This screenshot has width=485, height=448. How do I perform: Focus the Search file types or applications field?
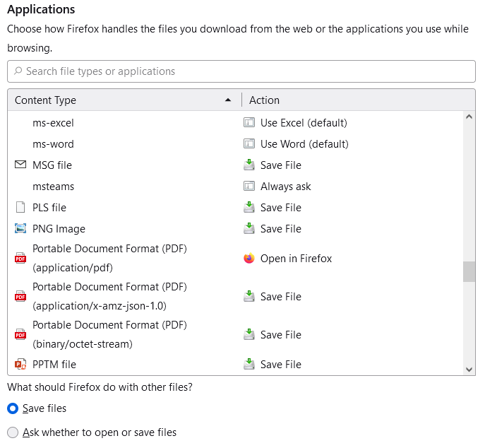coord(247,71)
